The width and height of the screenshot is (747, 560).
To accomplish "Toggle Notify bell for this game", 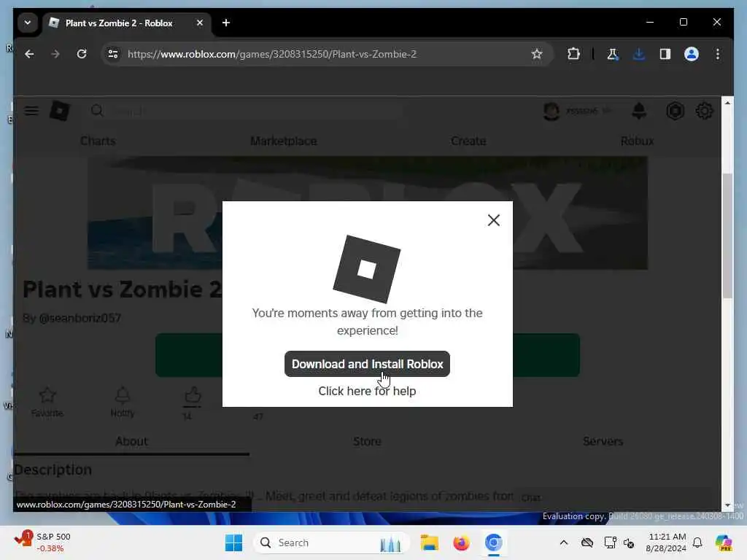I will (x=123, y=402).
